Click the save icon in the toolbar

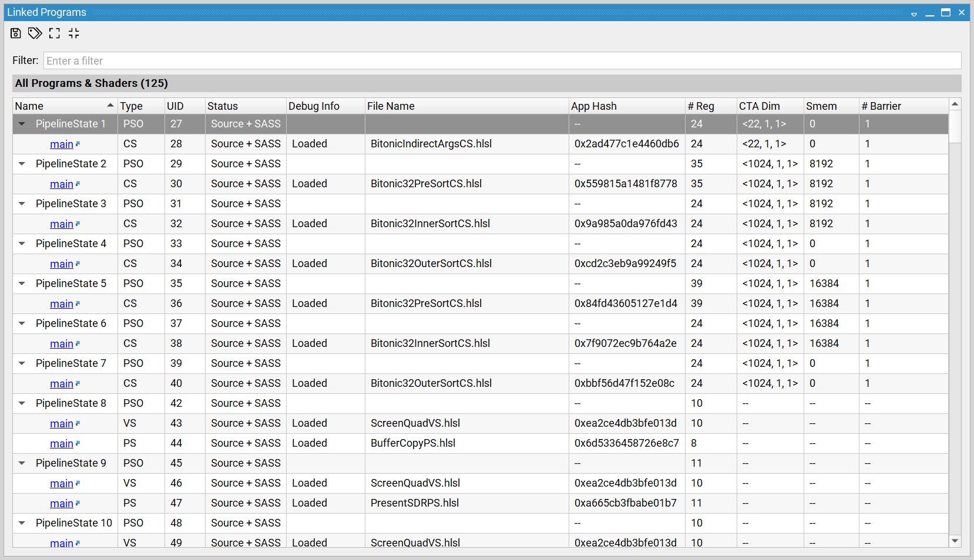click(16, 33)
